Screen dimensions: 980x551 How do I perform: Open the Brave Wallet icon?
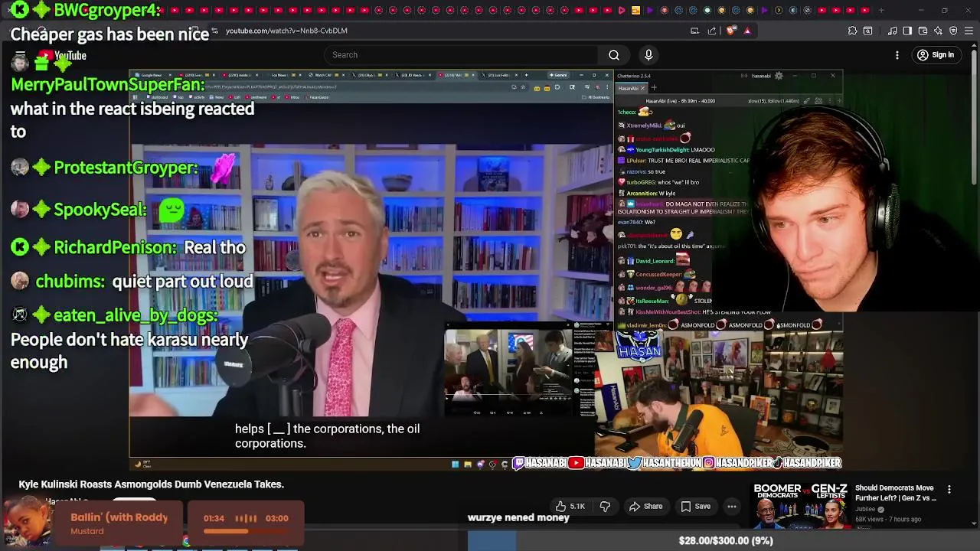(x=923, y=31)
